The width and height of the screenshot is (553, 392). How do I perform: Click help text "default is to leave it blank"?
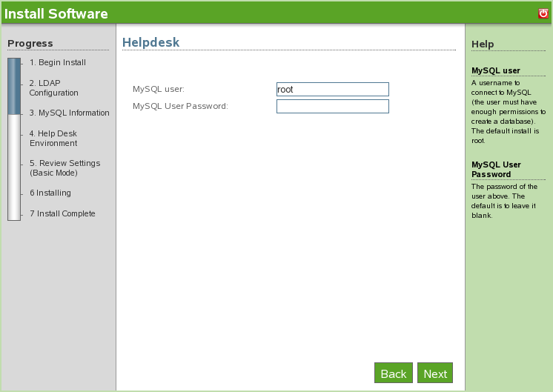point(503,210)
